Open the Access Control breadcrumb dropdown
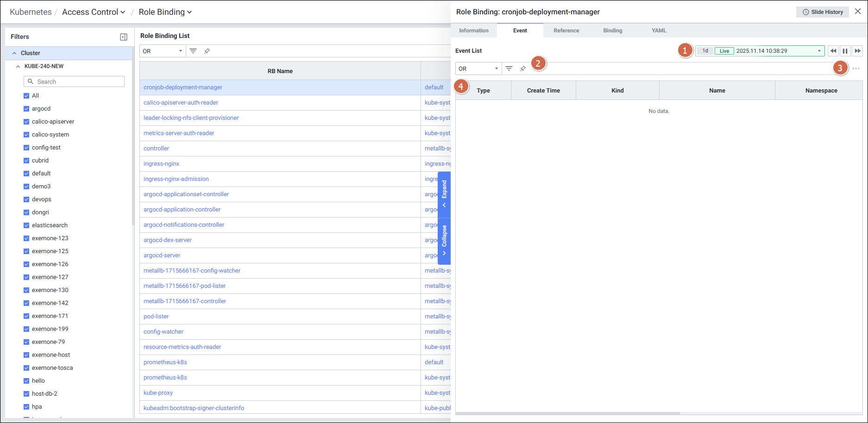 (x=94, y=12)
